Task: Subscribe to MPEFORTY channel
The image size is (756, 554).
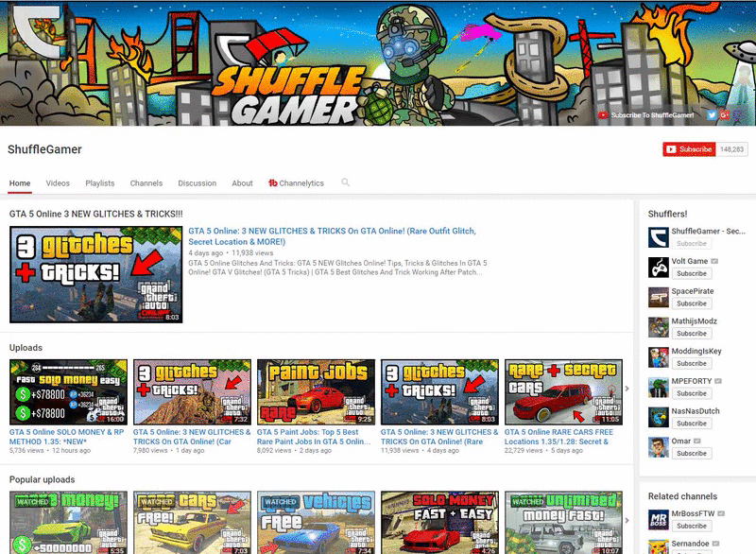Action: [692, 393]
